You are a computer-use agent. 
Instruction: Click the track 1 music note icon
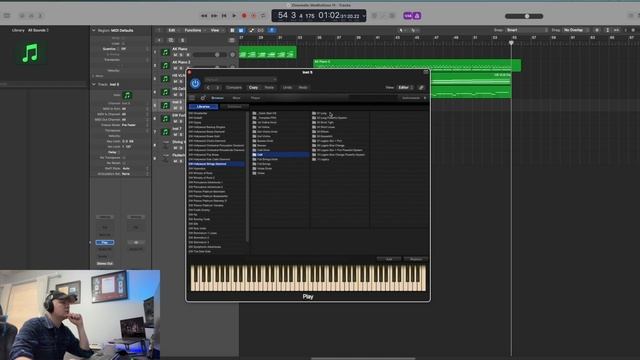point(165,52)
